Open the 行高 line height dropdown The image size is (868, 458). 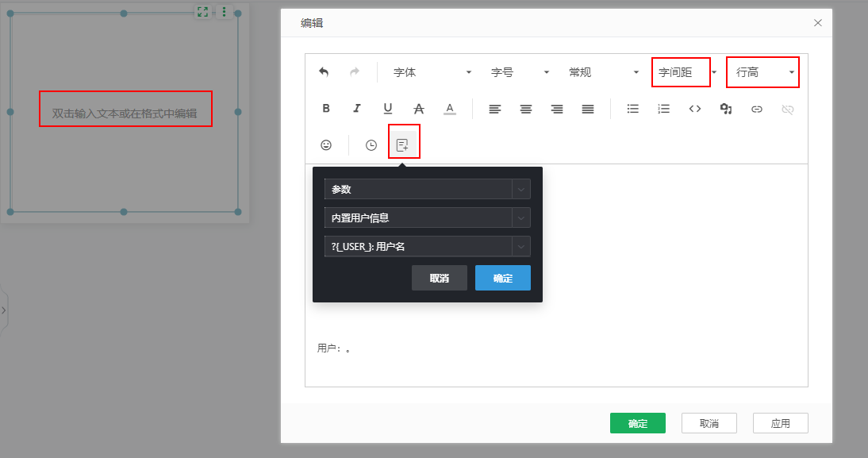tap(762, 71)
